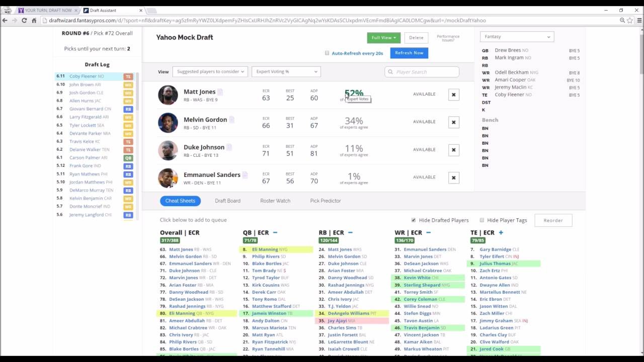Click the bookmark star icon in address bar
The width and height of the screenshot is (644, 362).
(x=630, y=21)
